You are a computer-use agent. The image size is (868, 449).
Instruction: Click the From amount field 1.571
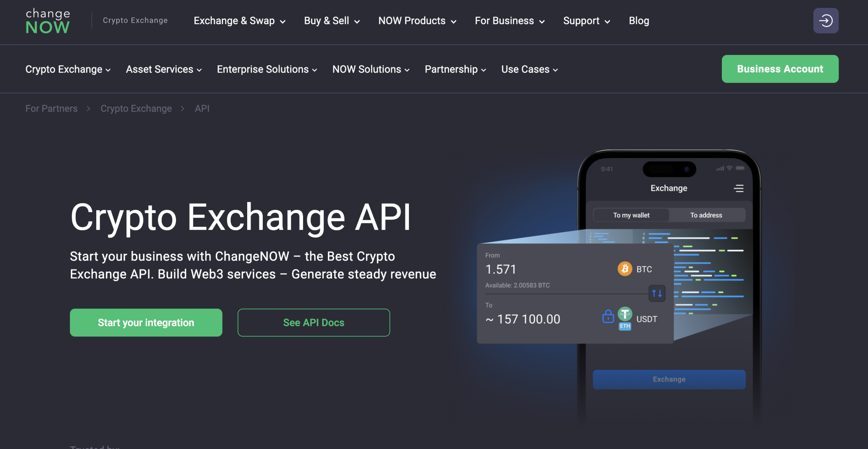pyautogui.click(x=500, y=269)
